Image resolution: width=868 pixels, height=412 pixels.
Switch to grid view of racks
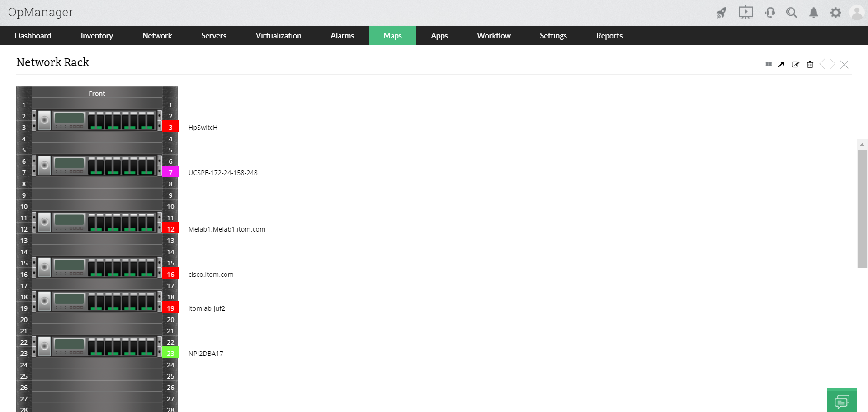[x=768, y=64]
